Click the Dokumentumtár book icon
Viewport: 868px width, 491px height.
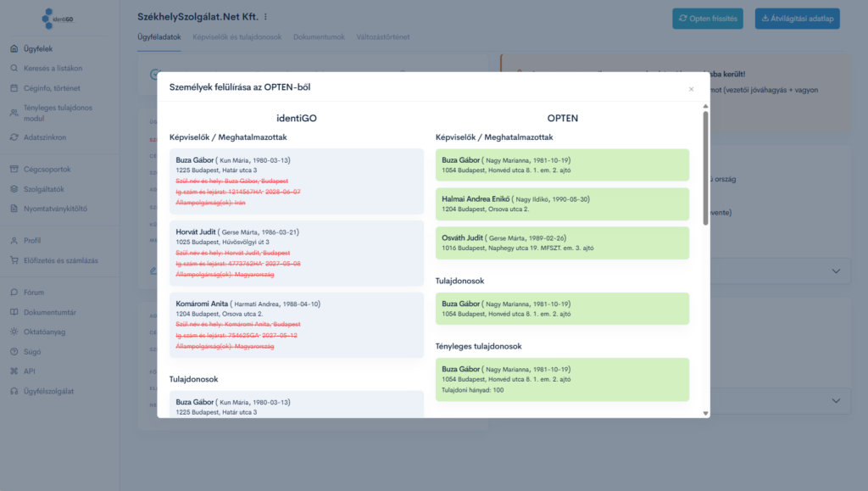14,312
